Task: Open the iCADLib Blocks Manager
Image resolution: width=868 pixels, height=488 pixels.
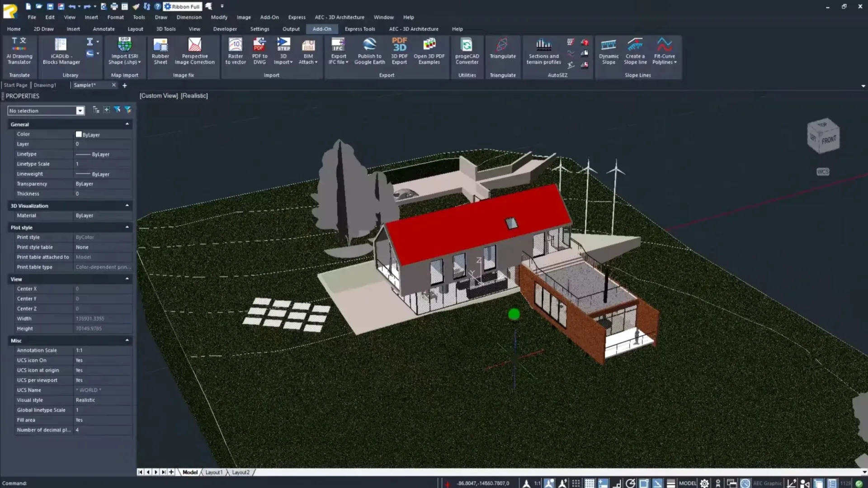Action: pos(60,51)
